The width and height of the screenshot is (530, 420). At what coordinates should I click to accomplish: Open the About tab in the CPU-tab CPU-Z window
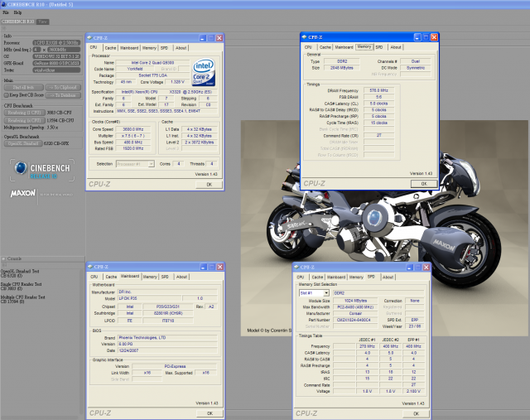[x=181, y=48]
